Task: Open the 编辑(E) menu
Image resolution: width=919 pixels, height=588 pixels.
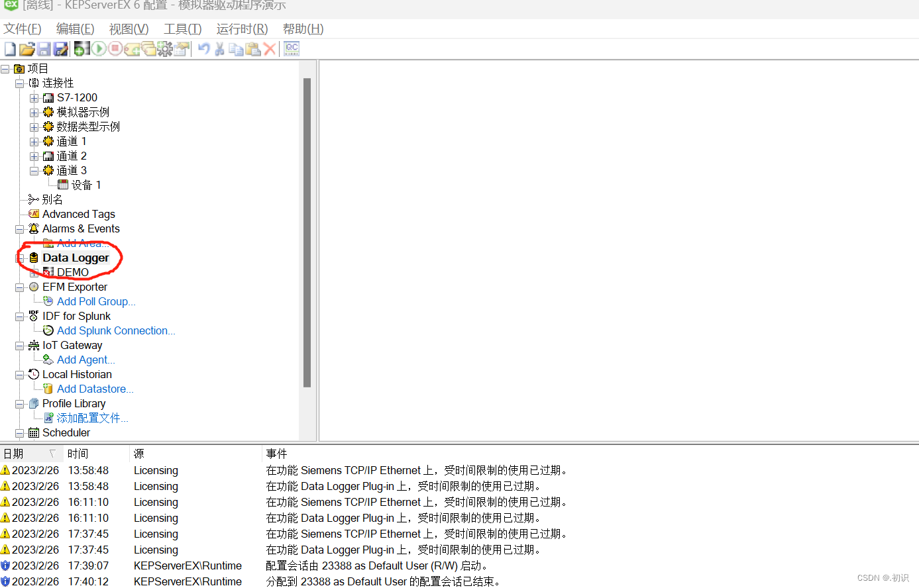Action: 76,29
